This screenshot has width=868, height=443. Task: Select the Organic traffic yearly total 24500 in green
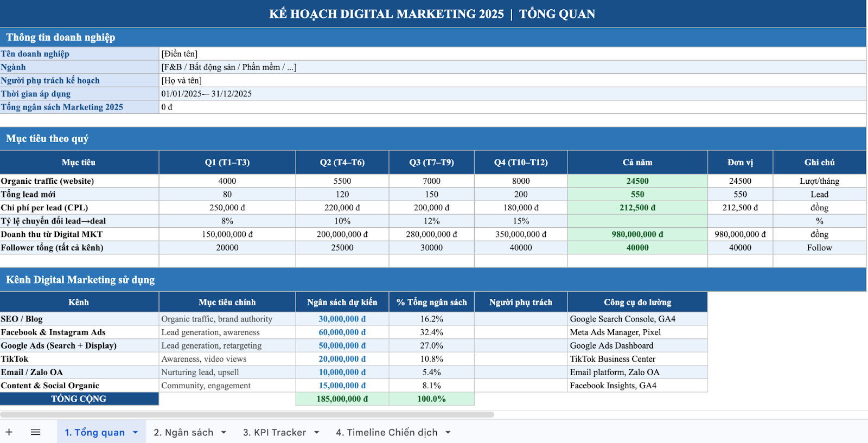(x=637, y=181)
